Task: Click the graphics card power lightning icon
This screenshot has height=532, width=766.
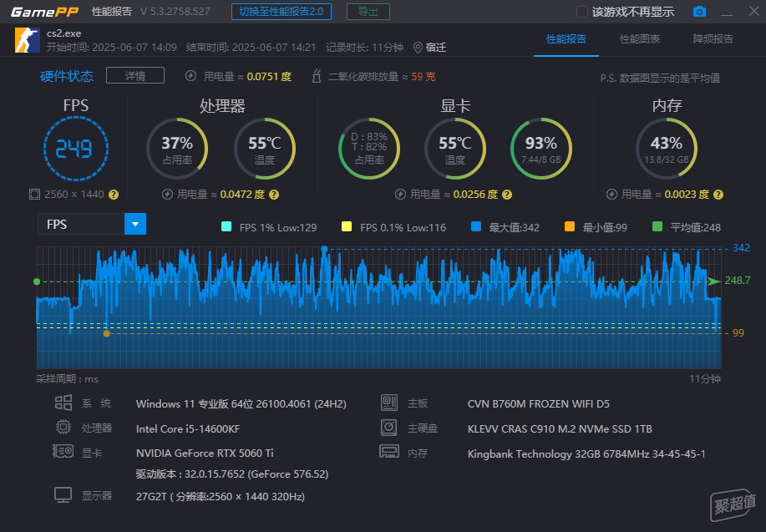Action: tap(400, 195)
